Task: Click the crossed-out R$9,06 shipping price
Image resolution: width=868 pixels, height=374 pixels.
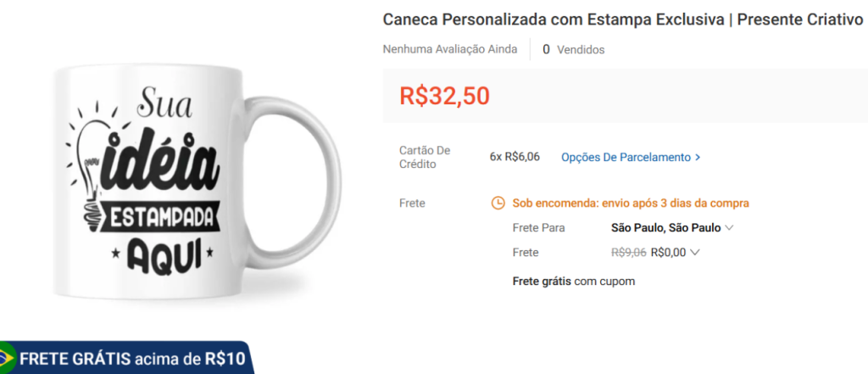Action: click(x=628, y=253)
